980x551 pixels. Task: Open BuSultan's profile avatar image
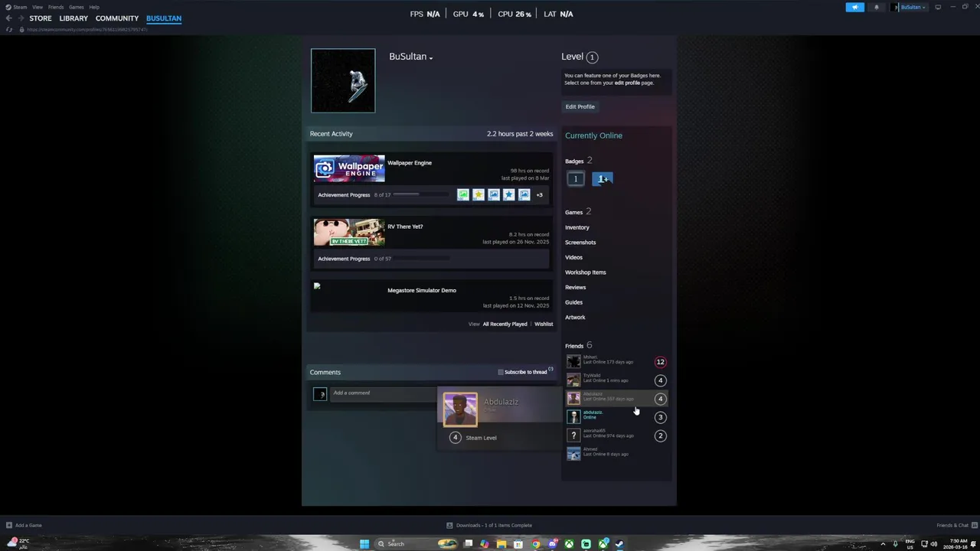[x=343, y=80]
